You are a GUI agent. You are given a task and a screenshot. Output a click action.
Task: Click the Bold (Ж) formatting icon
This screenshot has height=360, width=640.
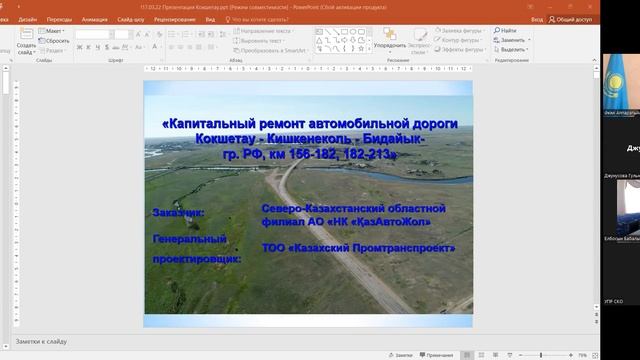point(80,47)
